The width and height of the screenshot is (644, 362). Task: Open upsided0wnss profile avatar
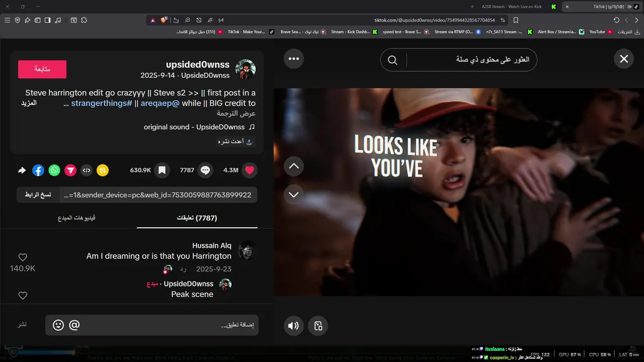[x=246, y=69]
